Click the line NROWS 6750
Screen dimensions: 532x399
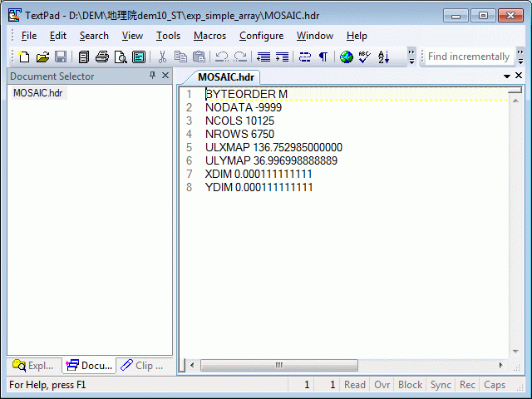239,134
